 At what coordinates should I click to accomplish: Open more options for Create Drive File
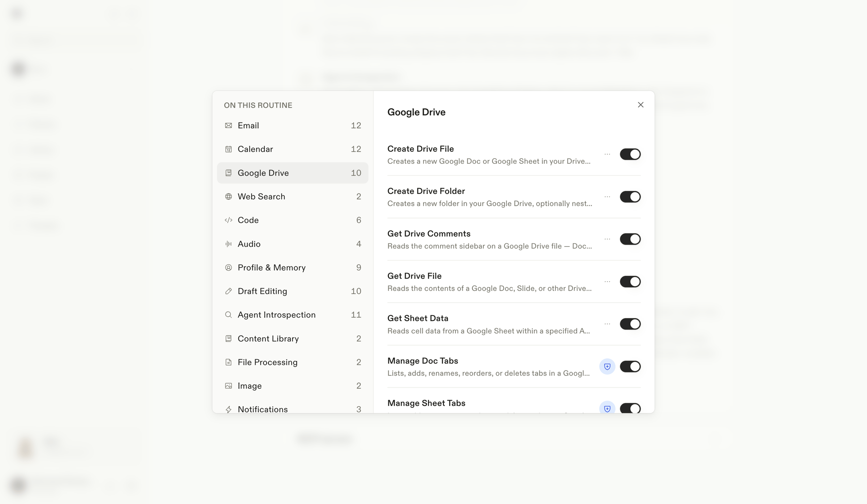coord(607,154)
